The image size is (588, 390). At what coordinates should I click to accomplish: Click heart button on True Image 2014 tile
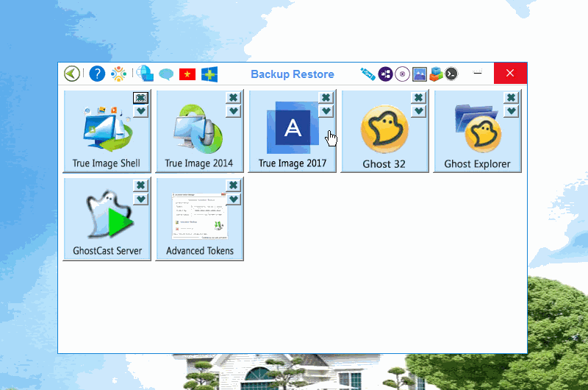233,111
